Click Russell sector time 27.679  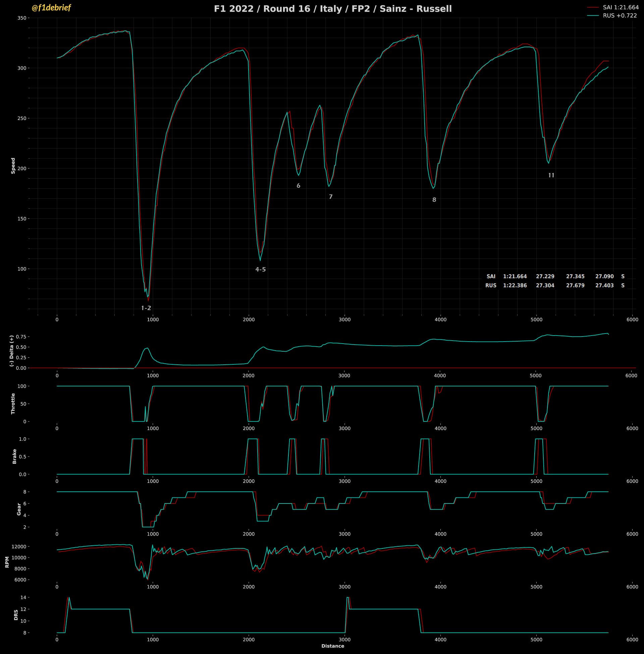pyautogui.click(x=575, y=286)
